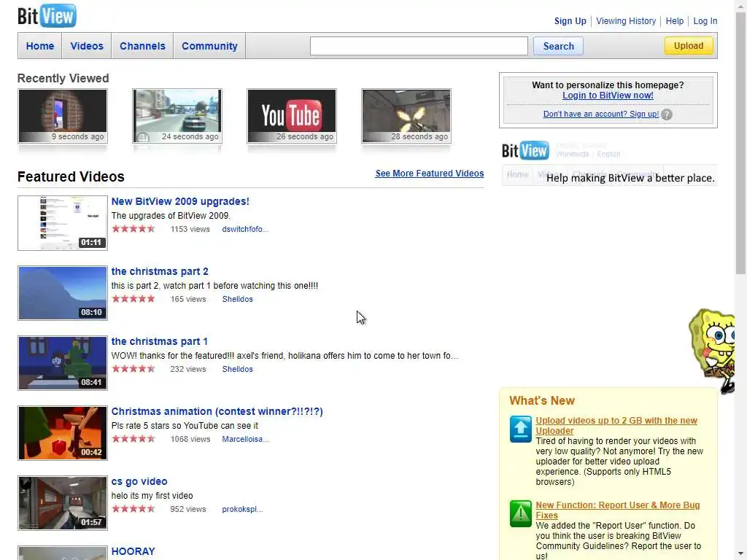Click the BitView logo in the header
Image resolution: width=747 pixels, height=560 pixels.
point(47,16)
